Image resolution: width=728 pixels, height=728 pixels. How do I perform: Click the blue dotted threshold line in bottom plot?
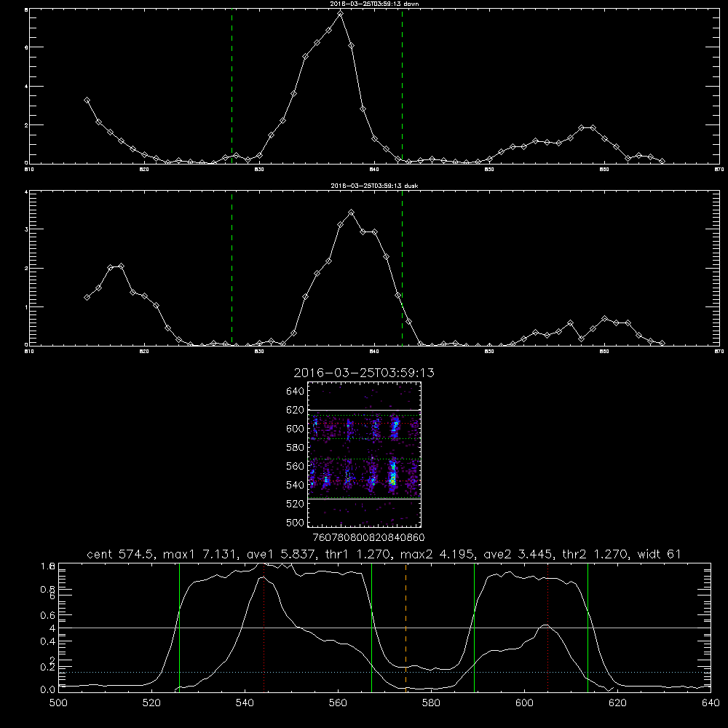(384, 672)
